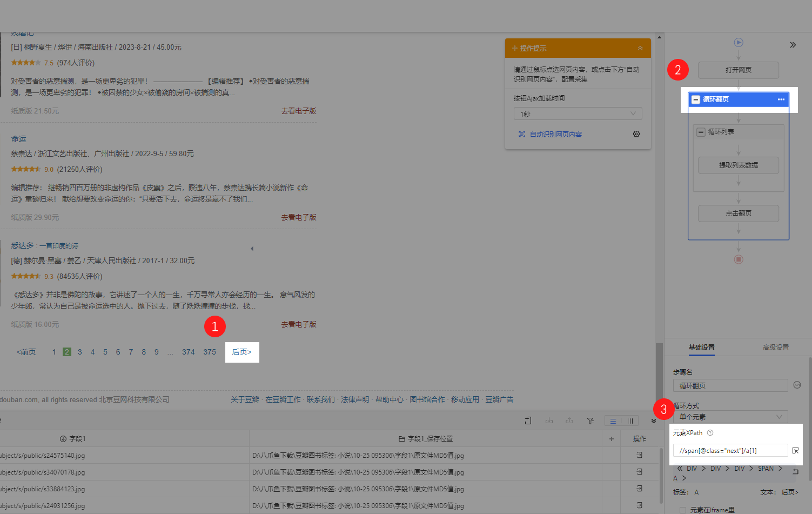Click 操作 icon for the s34070178.jpg row
812x514 pixels.
coord(640,472)
